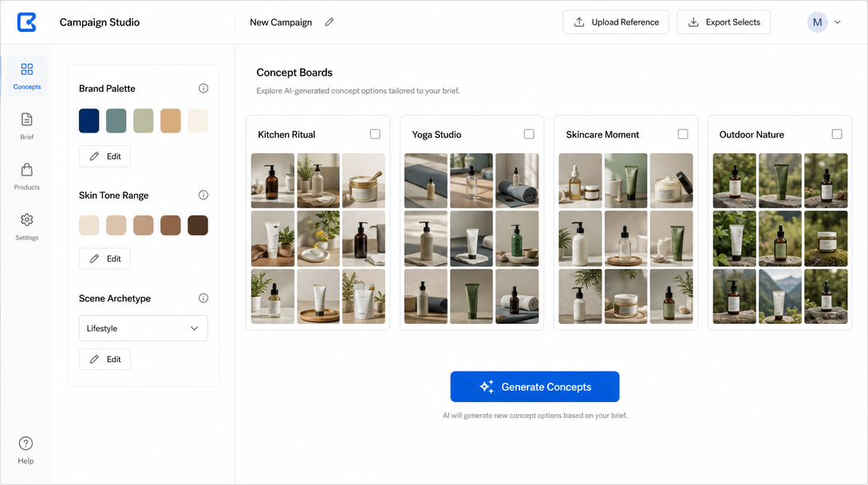Select the Kitchen Ritual board checkbox

tap(375, 134)
